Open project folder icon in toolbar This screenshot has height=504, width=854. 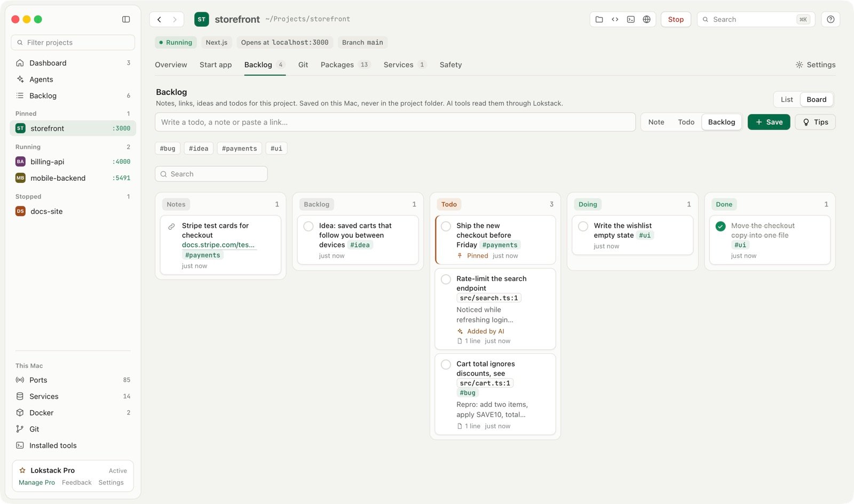pyautogui.click(x=599, y=19)
